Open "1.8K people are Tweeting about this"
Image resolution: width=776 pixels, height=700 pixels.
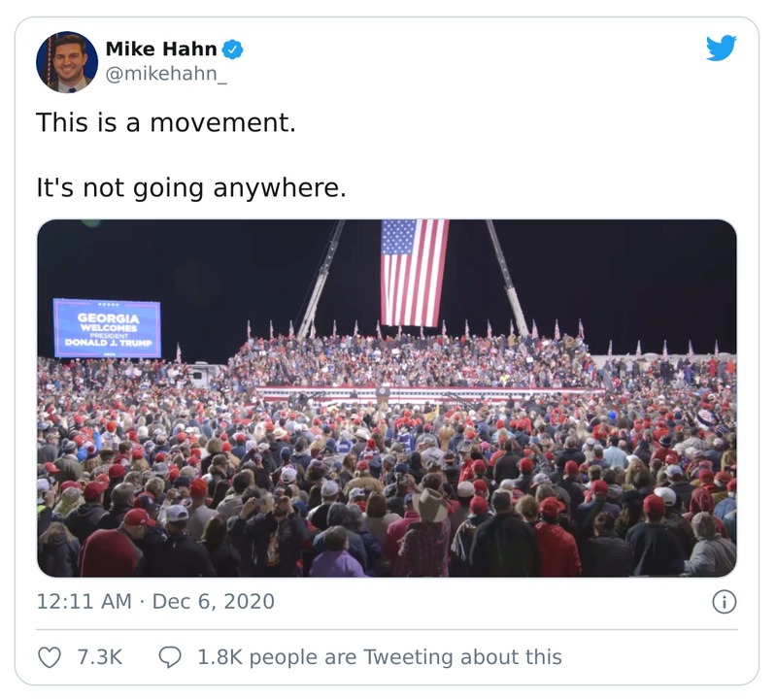(x=379, y=657)
